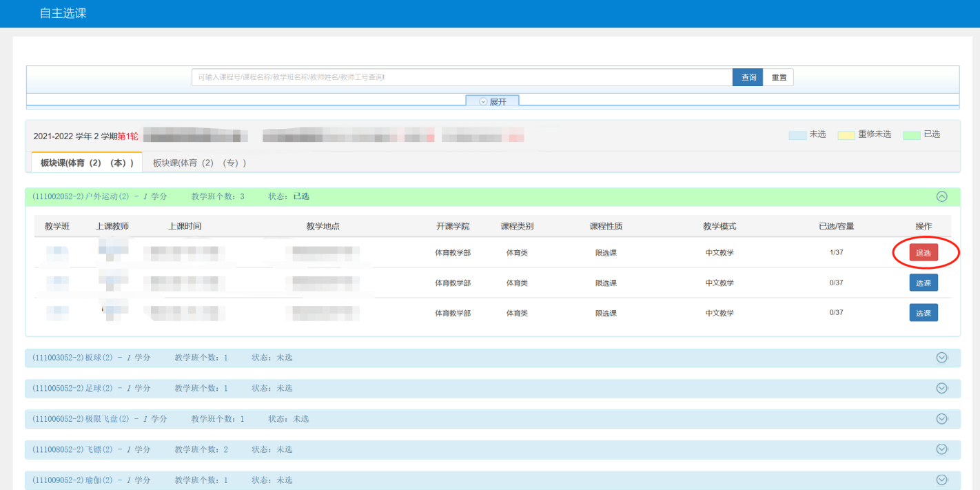980x490 pixels.
Task: Focus the course search input field
Action: click(x=462, y=77)
